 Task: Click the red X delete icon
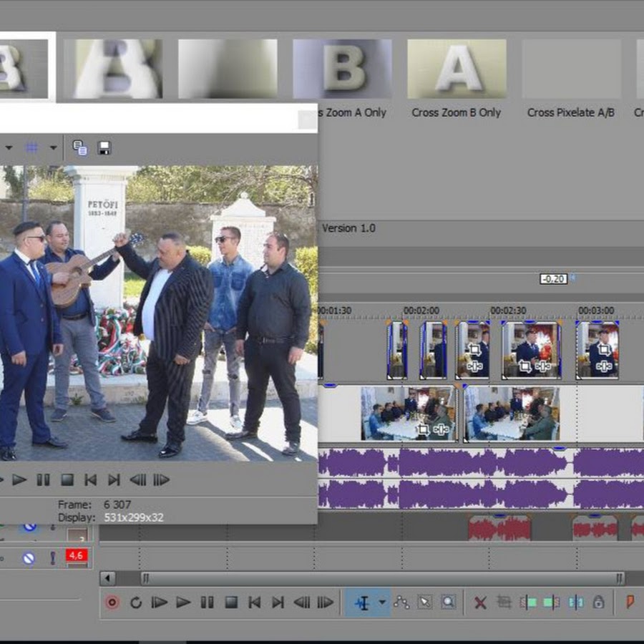pos(480,602)
